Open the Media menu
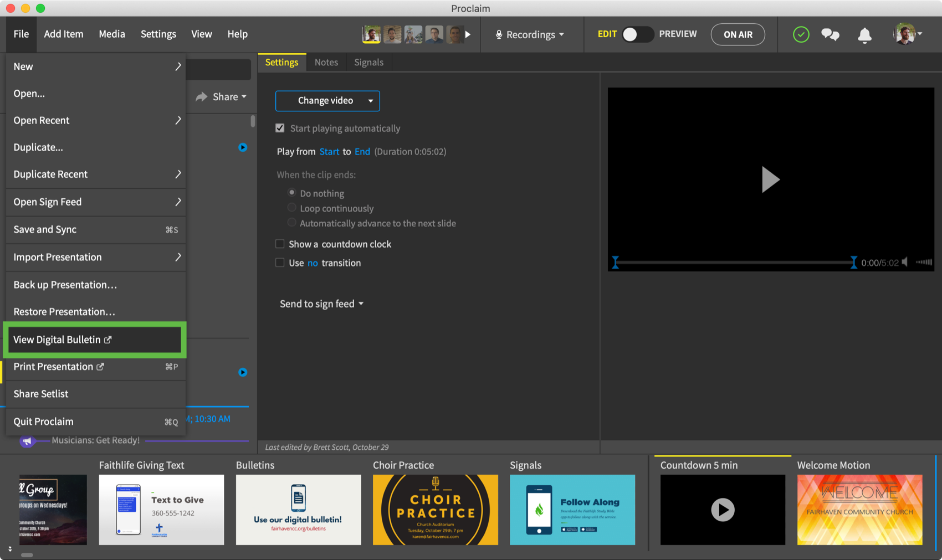 coord(112,34)
